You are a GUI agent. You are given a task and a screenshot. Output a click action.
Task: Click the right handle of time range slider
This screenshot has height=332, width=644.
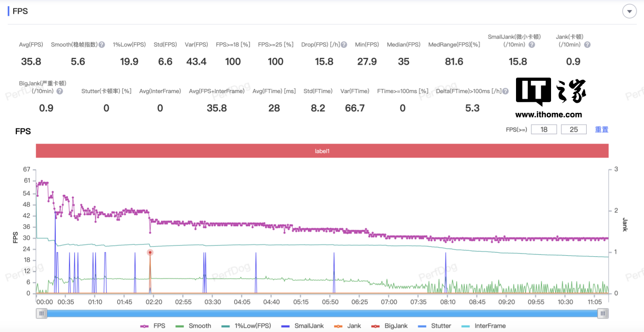tap(603, 314)
